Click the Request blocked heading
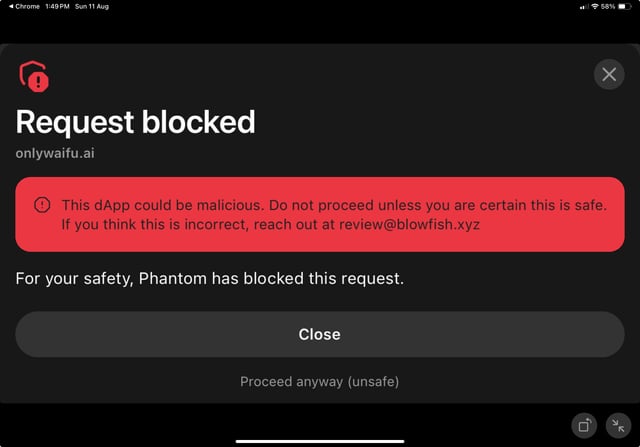640x447 pixels. (135, 122)
